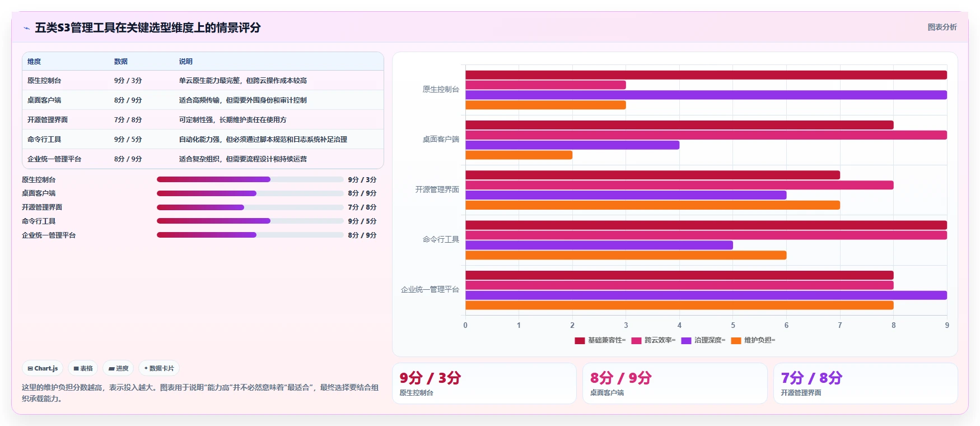Click the orange 维护负担 bar for 原生控制台

coord(545,105)
